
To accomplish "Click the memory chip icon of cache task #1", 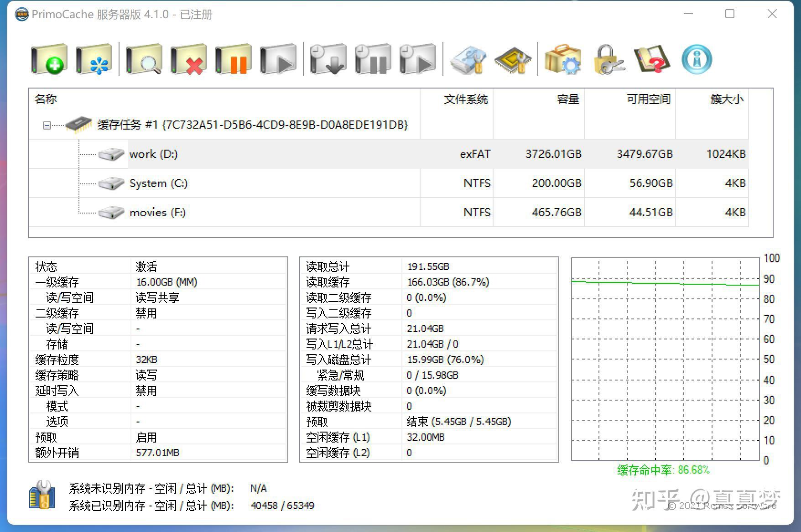I will click(x=79, y=124).
